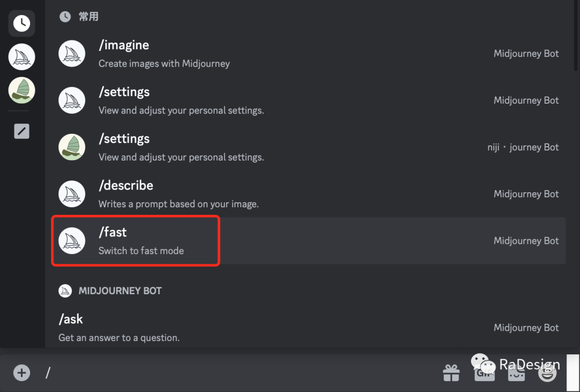The width and height of the screenshot is (580, 392).
Task: Open built-in commands slash icon in sidebar
Action: [21, 131]
